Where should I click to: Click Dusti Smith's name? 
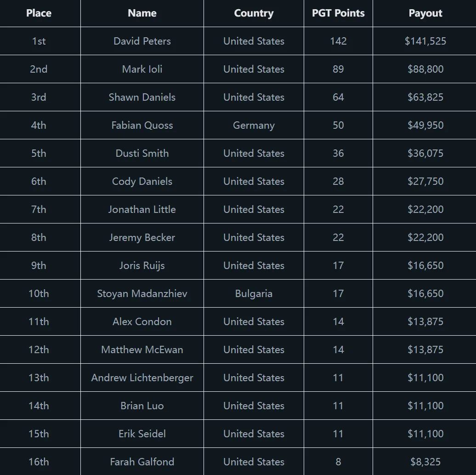click(142, 153)
